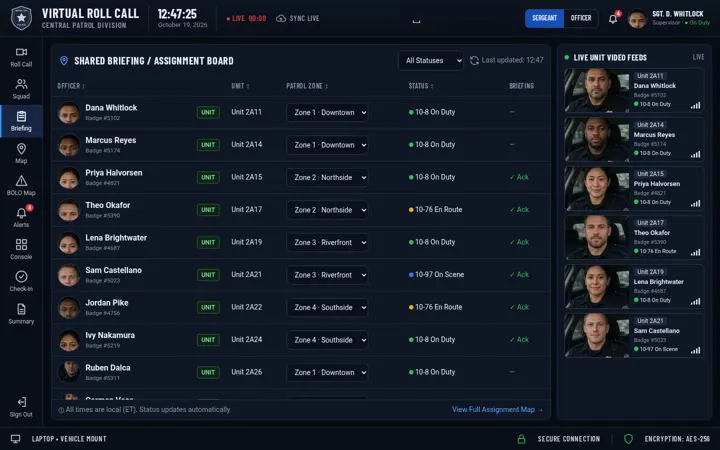Open patrol zone dropdown for Priya Halvorsen
The width and height of the screenshot is (720, 450).
(x=327, y=177)
